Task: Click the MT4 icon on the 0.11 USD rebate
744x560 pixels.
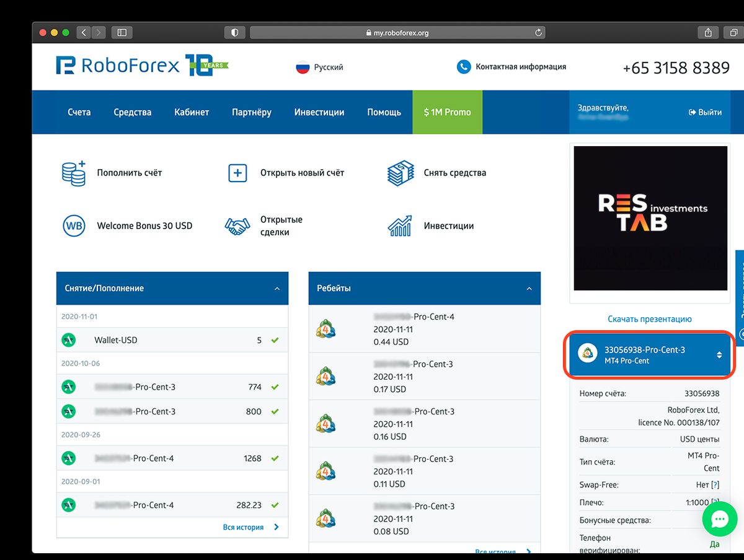Action: (x=325, y=471)
